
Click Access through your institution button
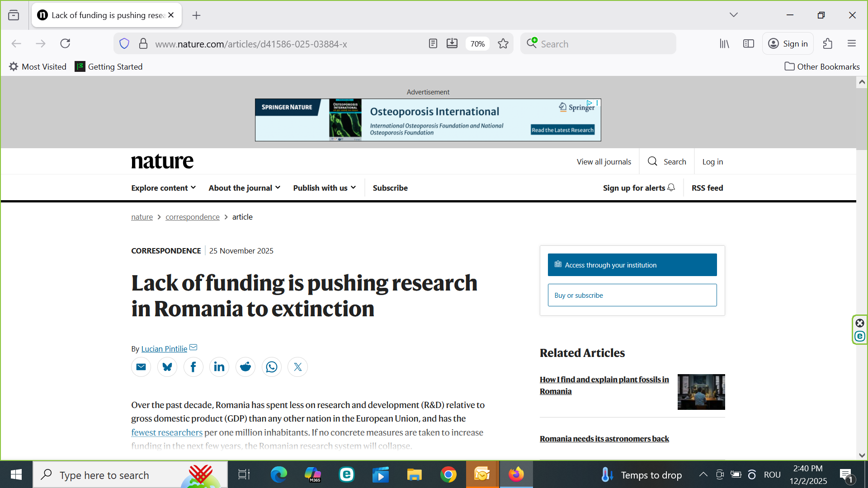(x=632, y=265)
